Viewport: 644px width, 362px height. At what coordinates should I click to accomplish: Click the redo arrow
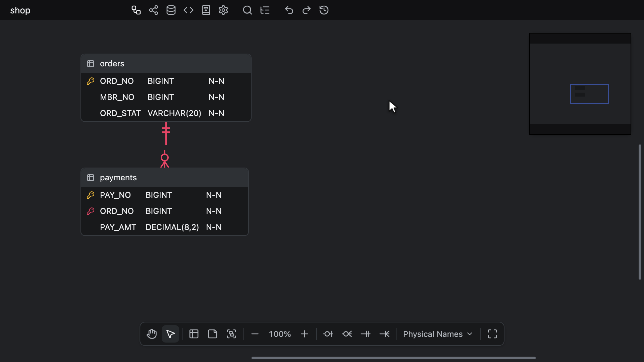(x=307, y=10)
